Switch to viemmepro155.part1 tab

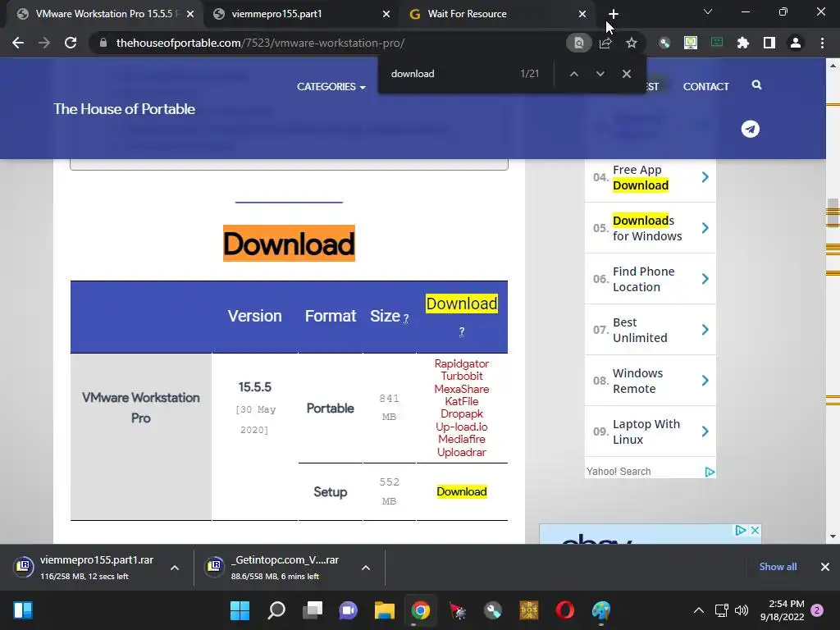click(x=300, y=14)
